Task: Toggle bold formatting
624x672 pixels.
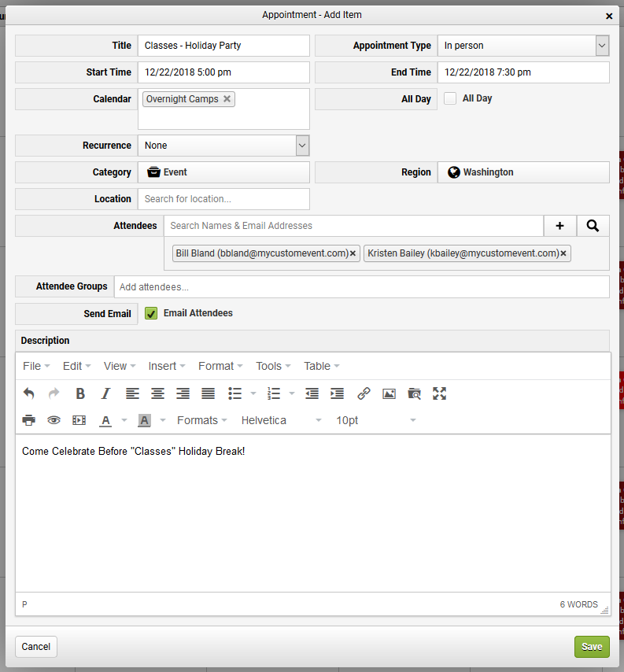Action: click(80, 393)
